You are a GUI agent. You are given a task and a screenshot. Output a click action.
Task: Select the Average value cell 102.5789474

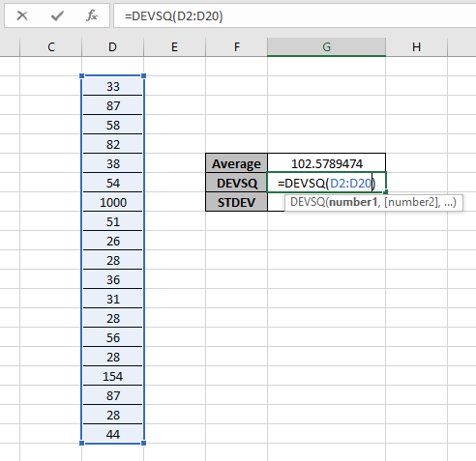tap(326, 163)
